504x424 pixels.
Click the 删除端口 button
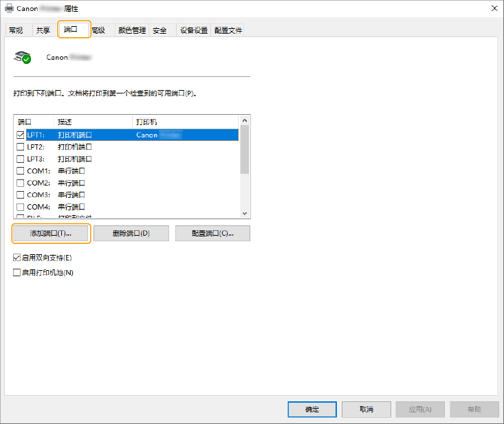[131, 234]
